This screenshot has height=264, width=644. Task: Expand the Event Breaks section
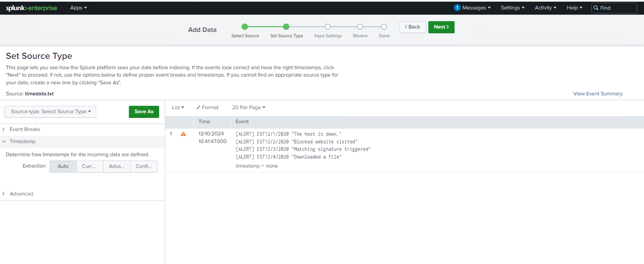coord(25,129)
